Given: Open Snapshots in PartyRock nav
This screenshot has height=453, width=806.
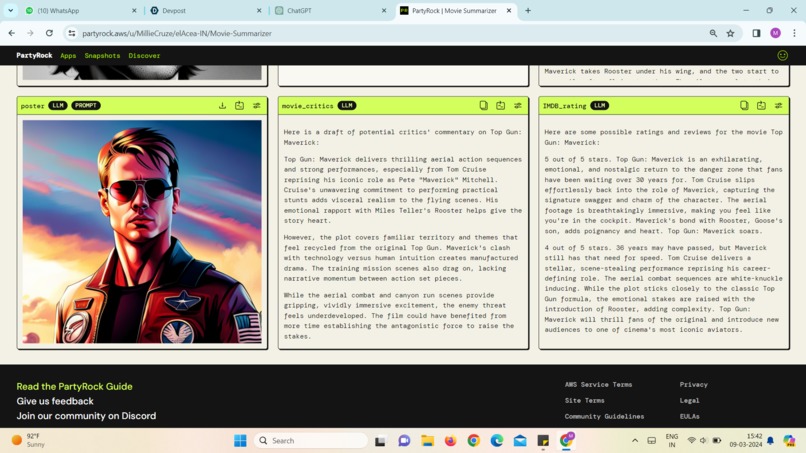Looking at the screenshot, I should tap(102, 56).
